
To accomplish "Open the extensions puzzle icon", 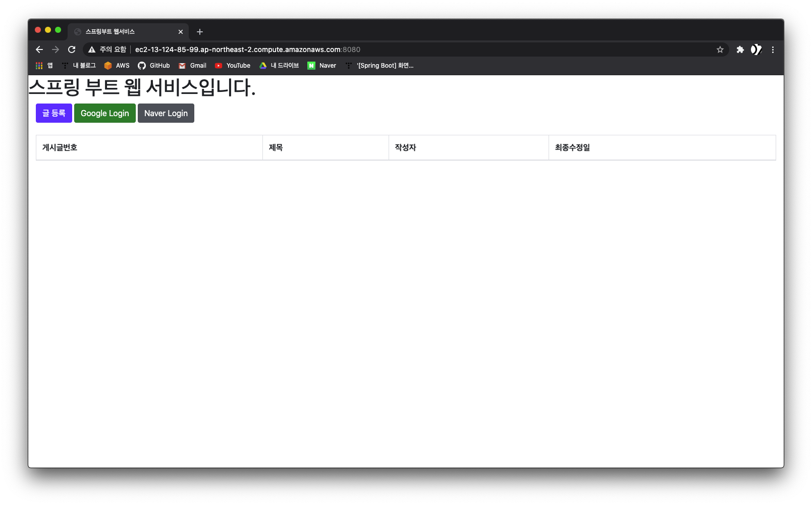I will tap(740, 49).
